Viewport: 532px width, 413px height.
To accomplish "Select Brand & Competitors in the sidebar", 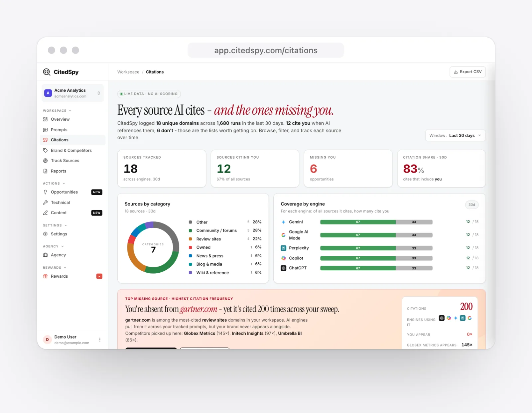I will (x=73, y=150).
